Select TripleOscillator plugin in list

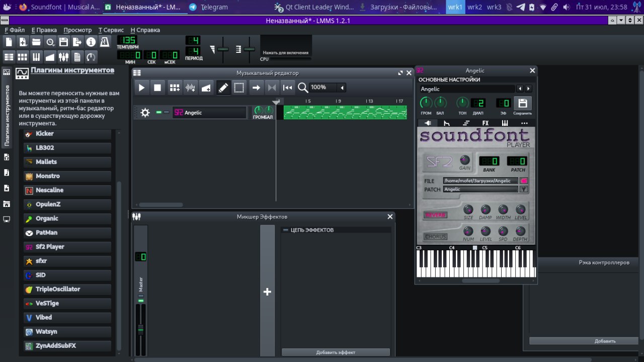67,289
